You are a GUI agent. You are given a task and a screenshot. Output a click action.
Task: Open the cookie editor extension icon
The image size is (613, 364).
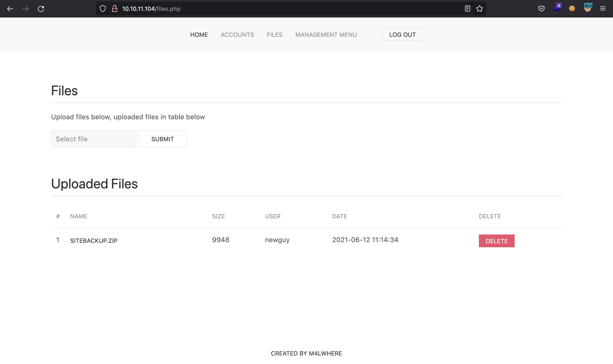[572, 9]
